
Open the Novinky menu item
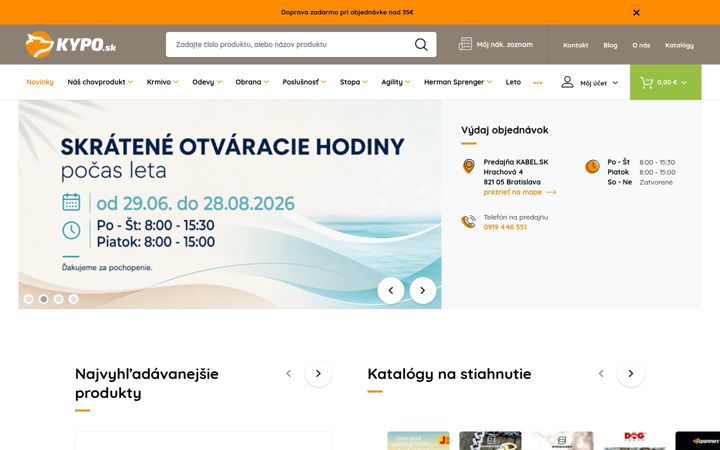coord(40,82)
